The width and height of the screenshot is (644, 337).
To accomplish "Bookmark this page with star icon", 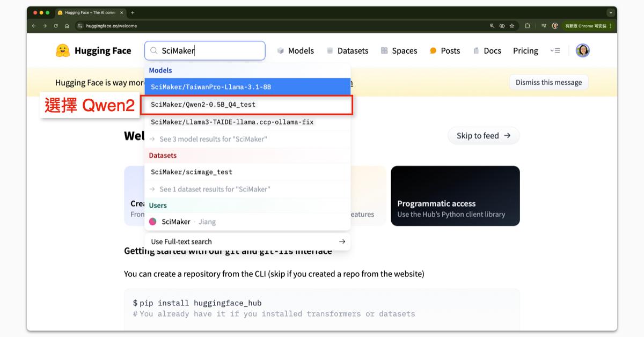I will [512, 26].
